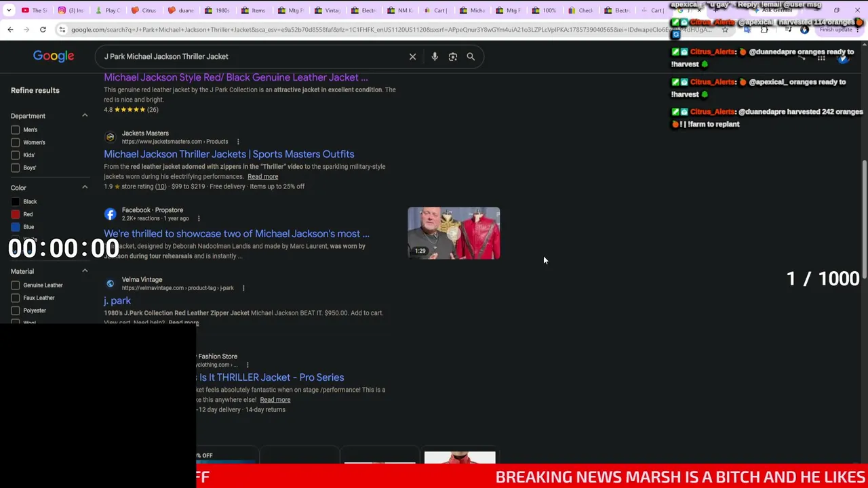This screenshot has height=488, width=868.
Task: Open more options for Fashion Store result
Action: pyautogui.click(x=248, y=365)
